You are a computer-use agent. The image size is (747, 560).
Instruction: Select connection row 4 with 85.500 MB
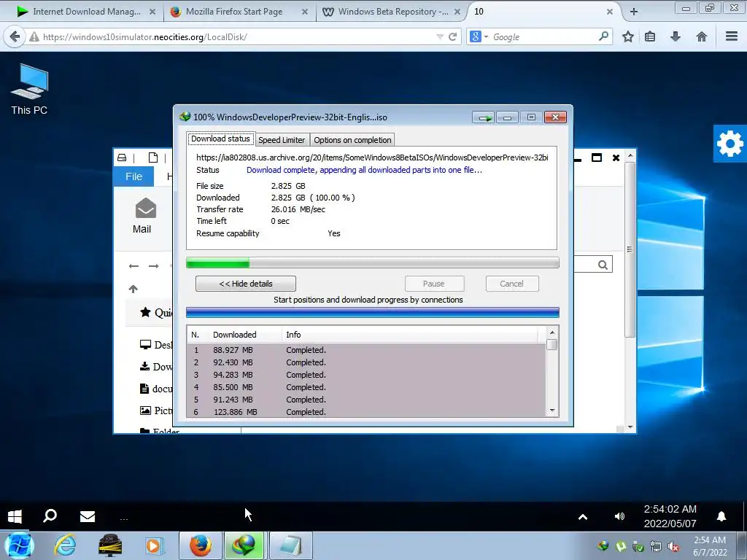366,387
